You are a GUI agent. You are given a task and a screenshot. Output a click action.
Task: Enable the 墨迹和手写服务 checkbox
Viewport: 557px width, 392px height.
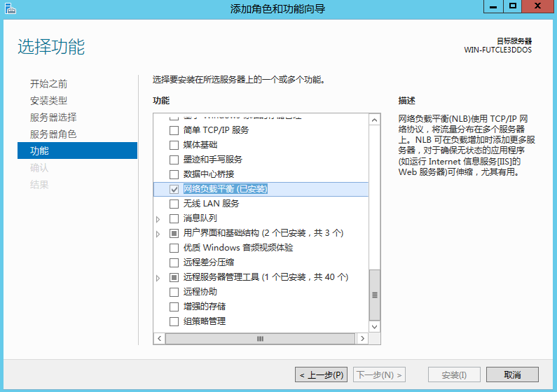pyautogui.click(x=174, y=160)
